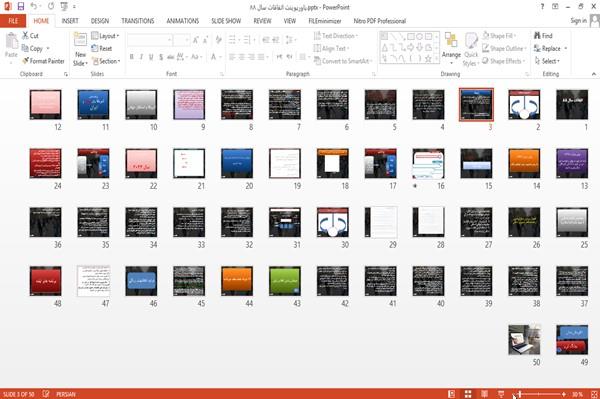
Task: Click the Paste icon
Action: [x=11, y=41]
